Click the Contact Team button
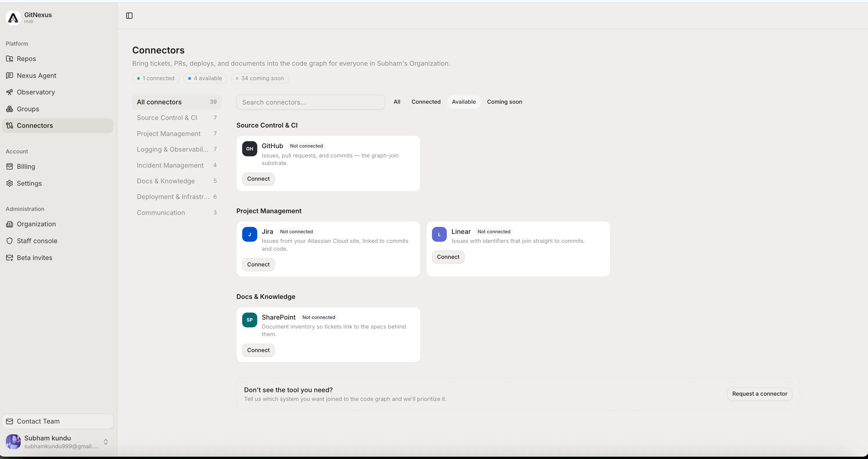 coord(58,421)
